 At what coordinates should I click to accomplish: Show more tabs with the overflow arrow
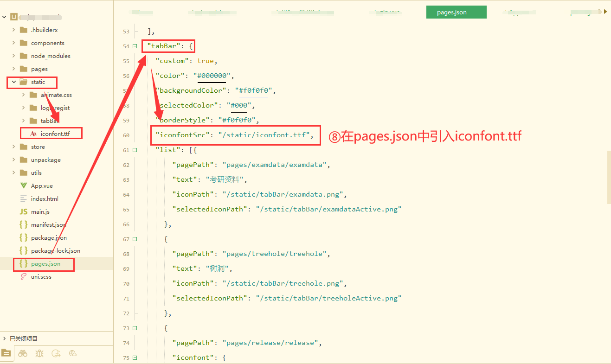pos(605,12)
